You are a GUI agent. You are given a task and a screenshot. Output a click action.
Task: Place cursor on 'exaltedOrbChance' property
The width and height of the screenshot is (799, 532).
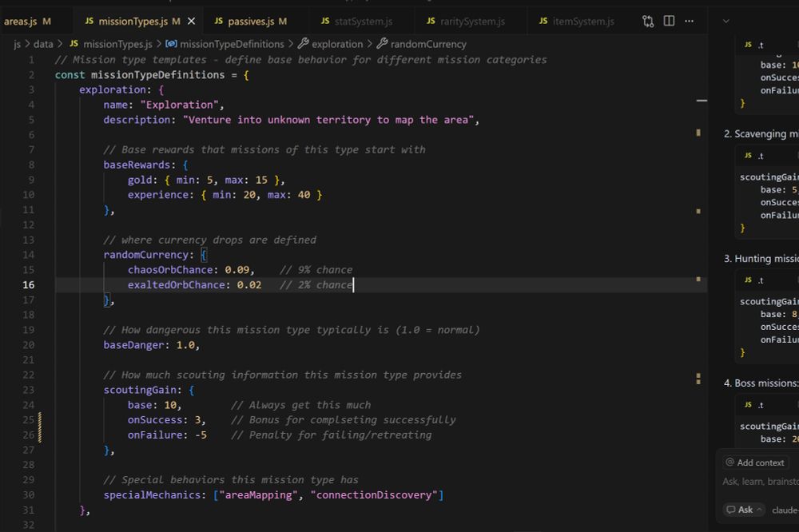pos(176,285)
